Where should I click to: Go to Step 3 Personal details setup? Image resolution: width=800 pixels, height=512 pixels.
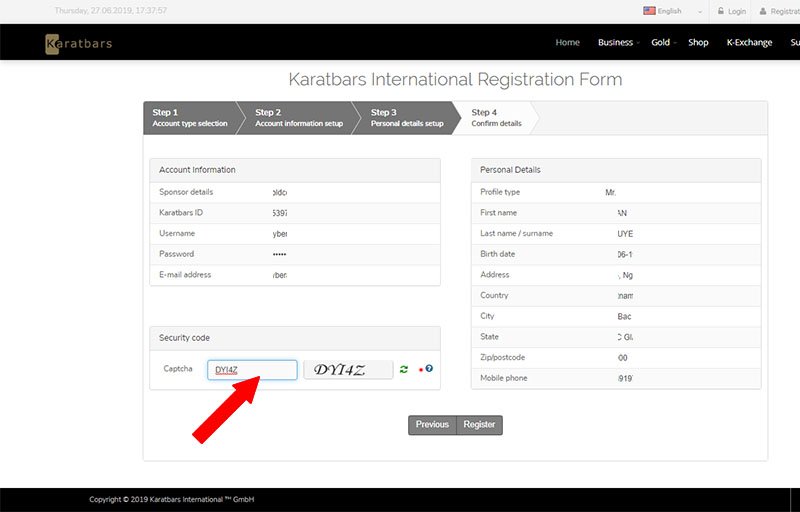click(407, 118)
